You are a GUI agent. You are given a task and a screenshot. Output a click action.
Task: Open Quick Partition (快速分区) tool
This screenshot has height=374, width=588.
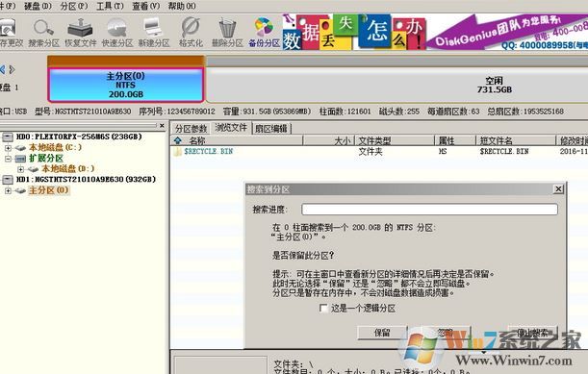tap(117, 33)
